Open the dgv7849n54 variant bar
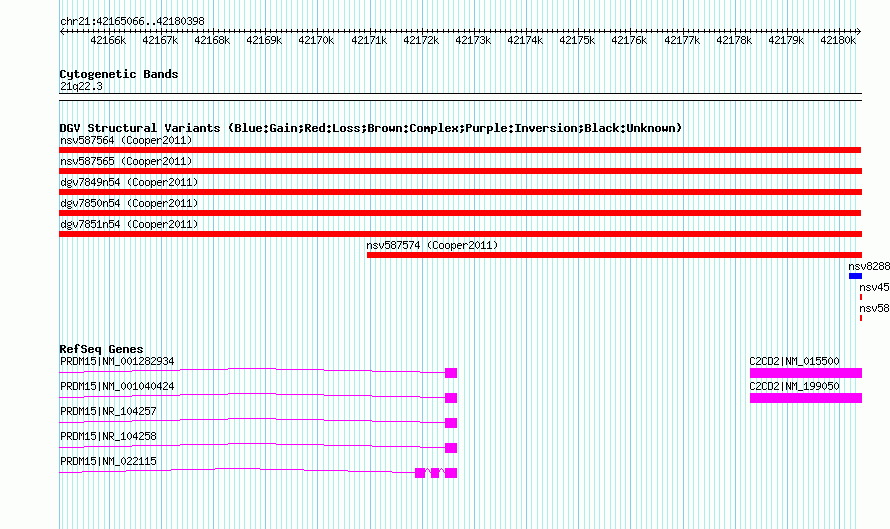 tap(460, 192)
